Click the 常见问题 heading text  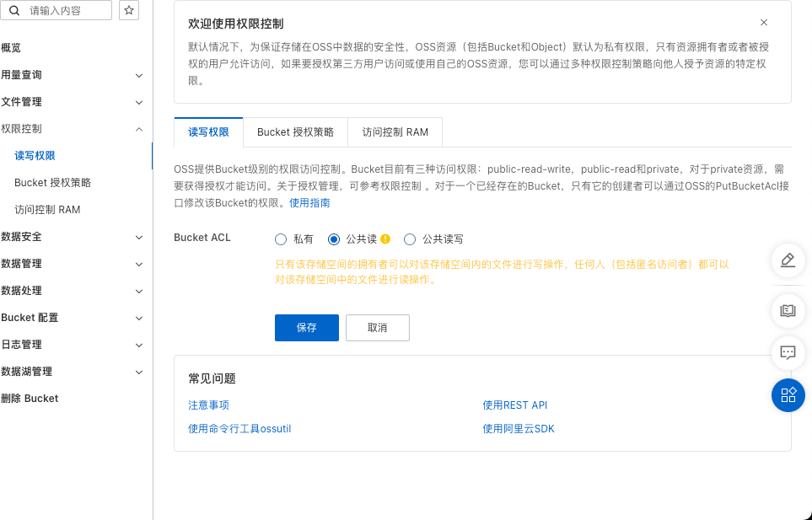coord(212,378)
